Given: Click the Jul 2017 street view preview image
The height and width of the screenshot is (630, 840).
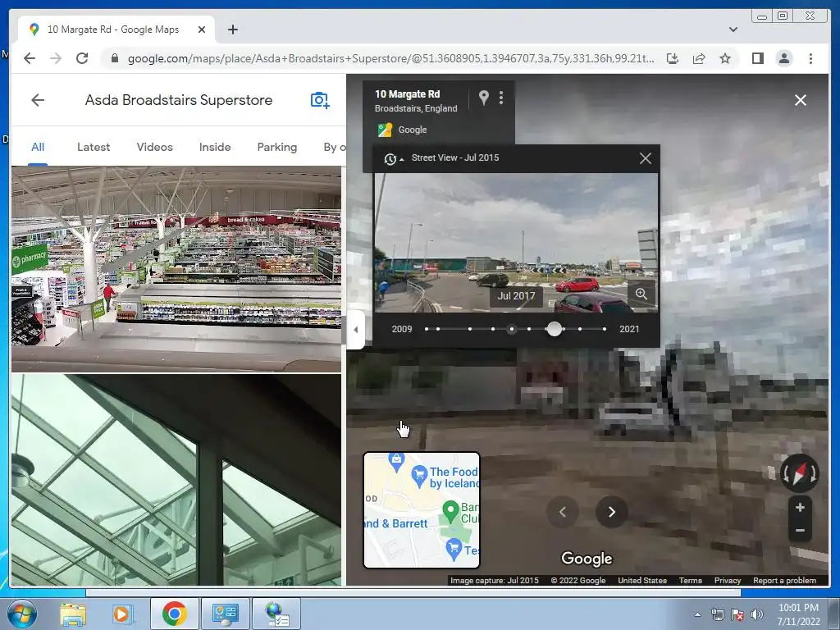Looking at the screenshot, I should (x=515, y=243).
